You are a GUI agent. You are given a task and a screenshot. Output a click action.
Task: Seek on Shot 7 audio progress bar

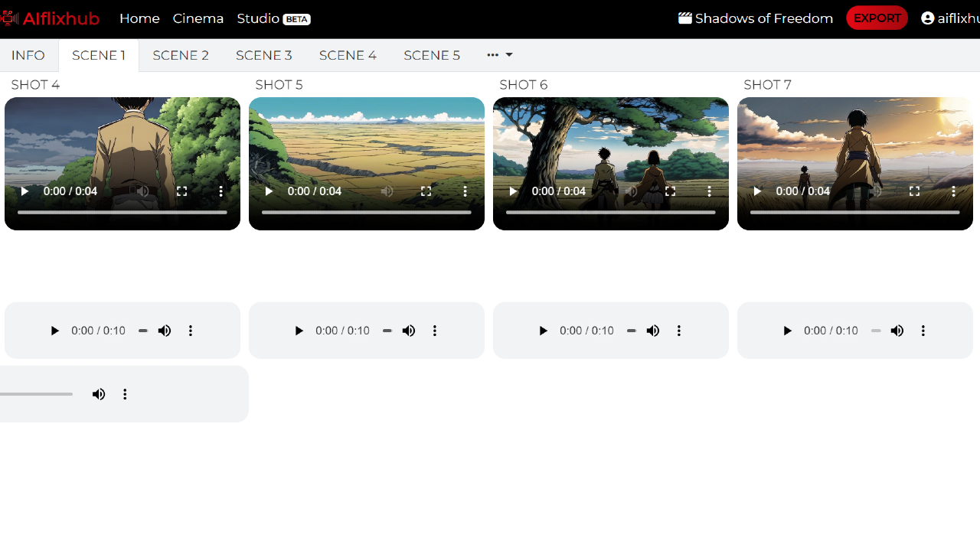coord(876,331)
